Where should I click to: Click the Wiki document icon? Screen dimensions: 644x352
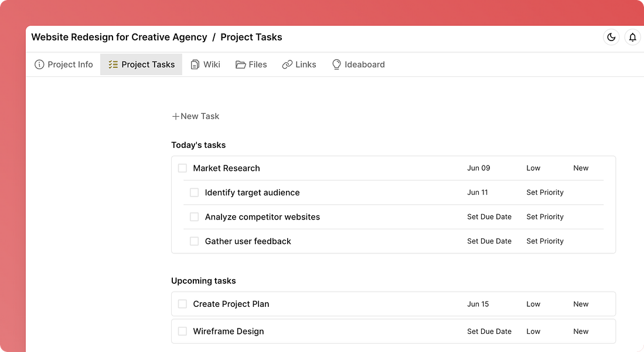[195, 65]
